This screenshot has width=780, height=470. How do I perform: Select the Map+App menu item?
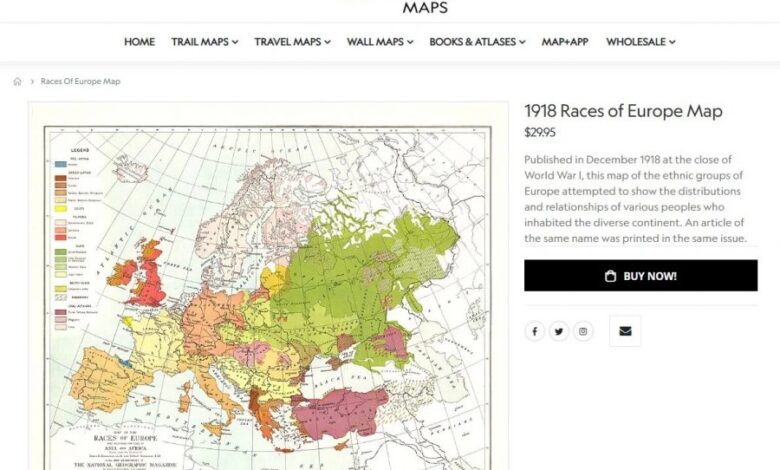pyautogui.click(x=565, y=42)
